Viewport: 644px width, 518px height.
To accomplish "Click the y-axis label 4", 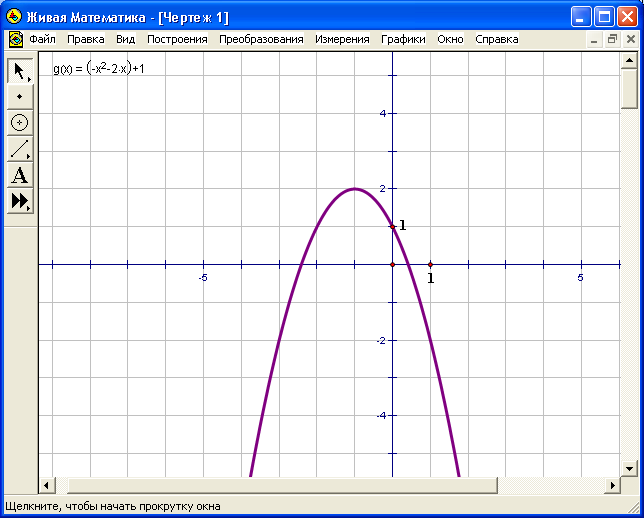I will click(383, 113).
